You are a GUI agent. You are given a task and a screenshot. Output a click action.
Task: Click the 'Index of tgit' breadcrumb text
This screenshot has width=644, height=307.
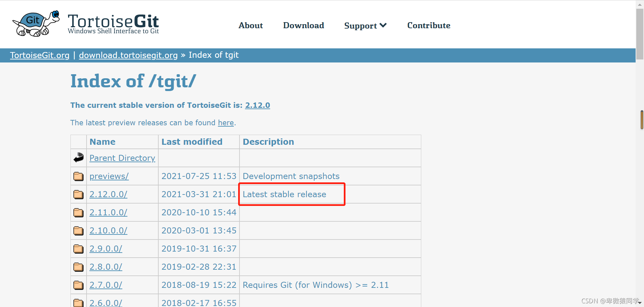214,55
